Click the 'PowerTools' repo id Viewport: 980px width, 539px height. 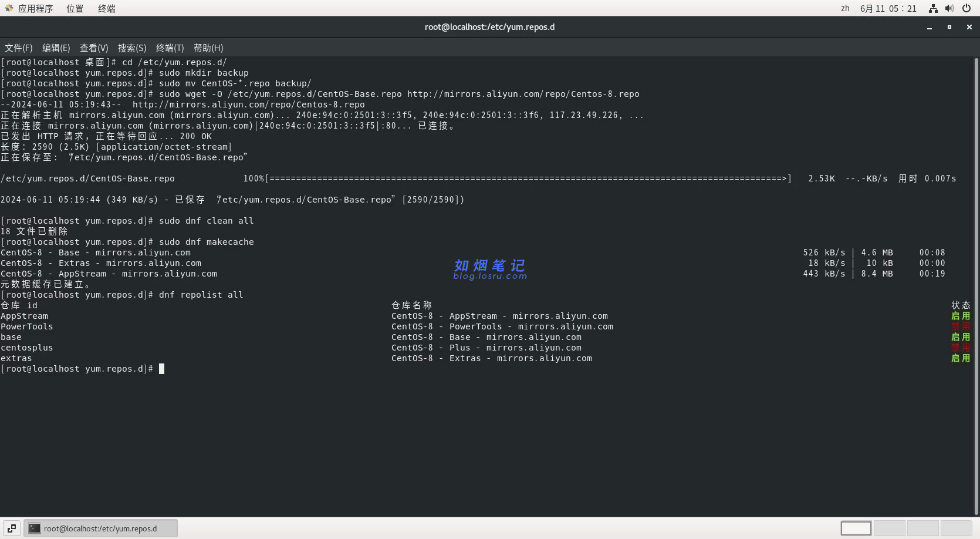point(27,326)
